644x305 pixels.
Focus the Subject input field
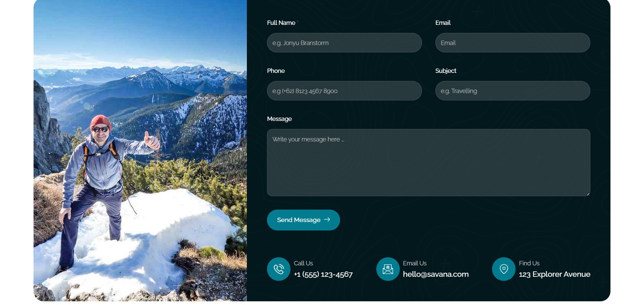click(x=513, y=91)
